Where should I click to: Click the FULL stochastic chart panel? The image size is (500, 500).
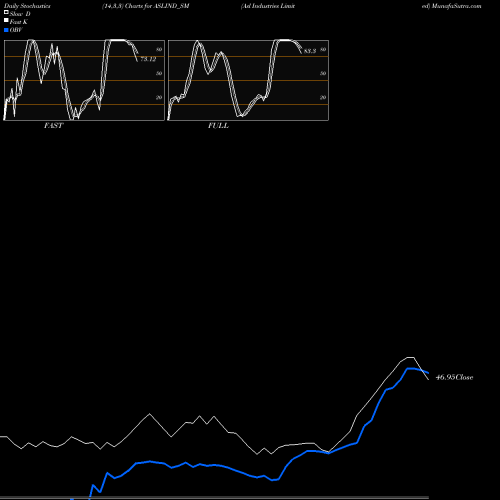pos(248,80)
